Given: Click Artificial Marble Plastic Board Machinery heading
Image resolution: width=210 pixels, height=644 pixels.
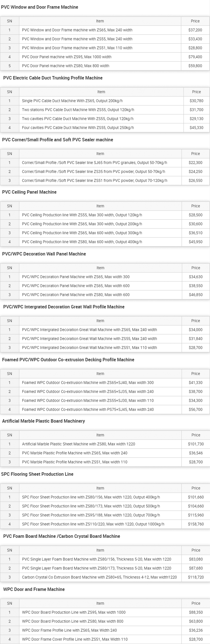Looking at the screenshot, I should [44, 421].
